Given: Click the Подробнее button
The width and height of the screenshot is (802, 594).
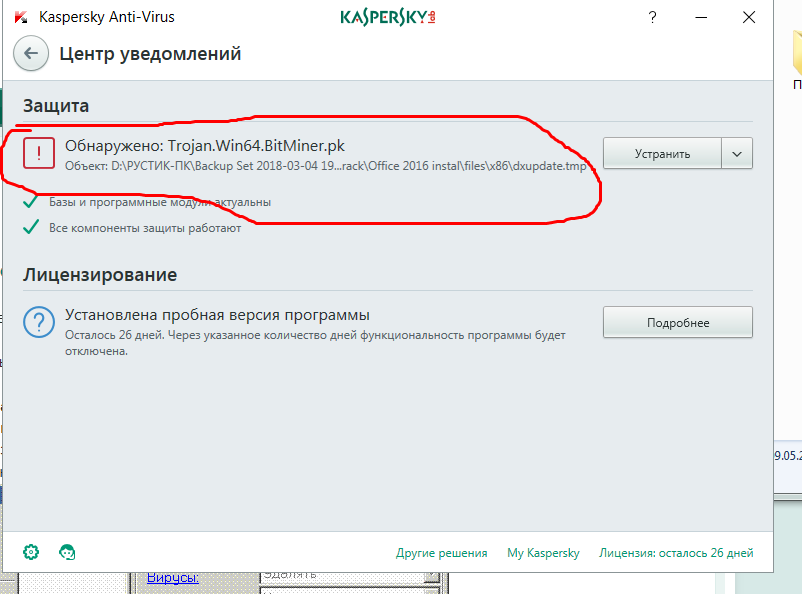Looking at the screenshot, I should (678, 322).
